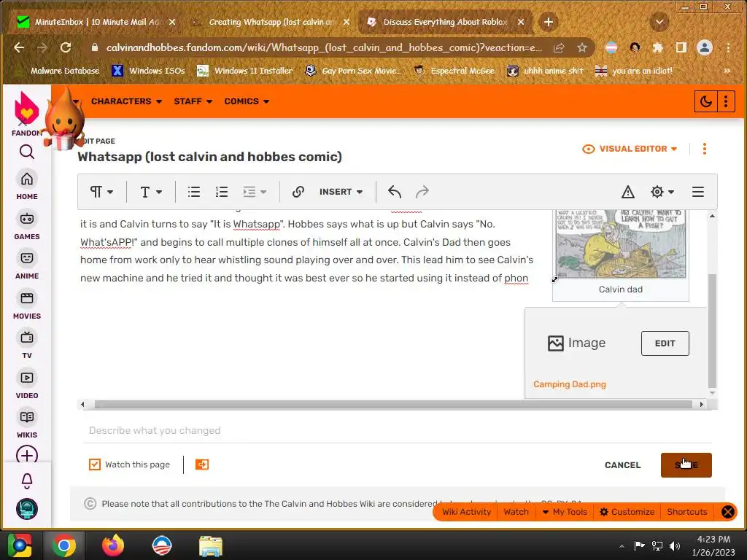Show the edit notices warning icon

pyautogui.click(x=628, y=192)
